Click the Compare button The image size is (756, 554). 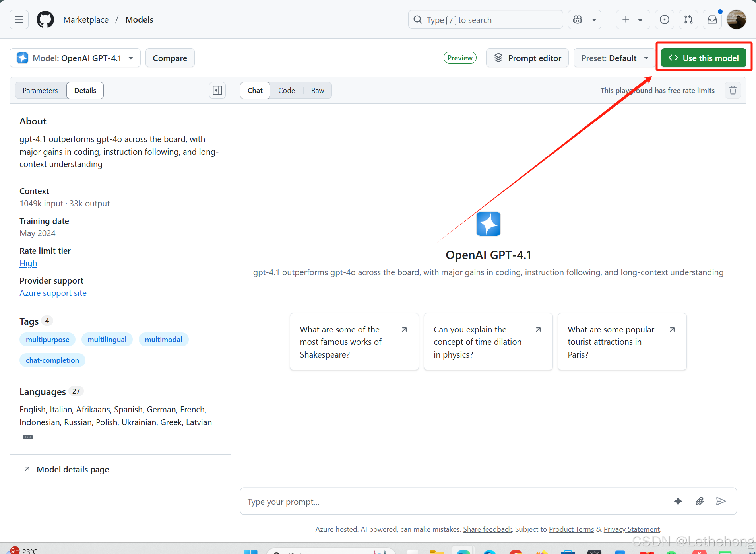coord(170,58)
